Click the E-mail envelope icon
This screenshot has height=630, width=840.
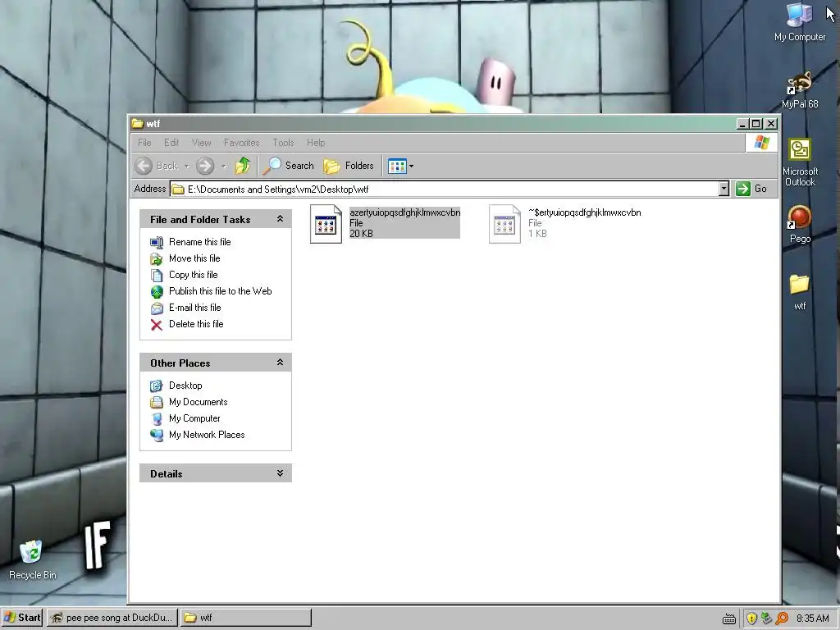point(157,308)
